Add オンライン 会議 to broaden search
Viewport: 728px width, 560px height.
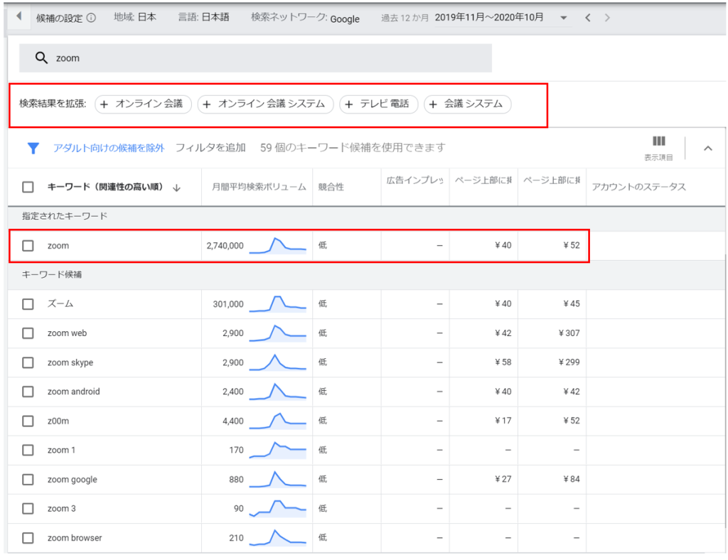pyautogui.click(x=143, y=104)
